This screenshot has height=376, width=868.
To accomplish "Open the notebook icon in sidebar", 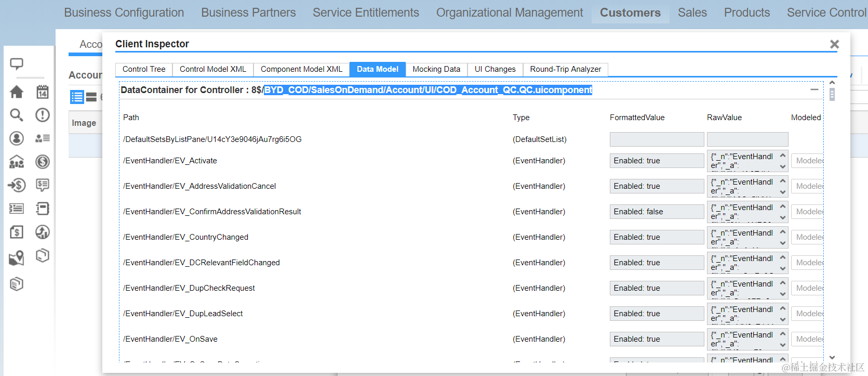I will [x=43, y=209].
